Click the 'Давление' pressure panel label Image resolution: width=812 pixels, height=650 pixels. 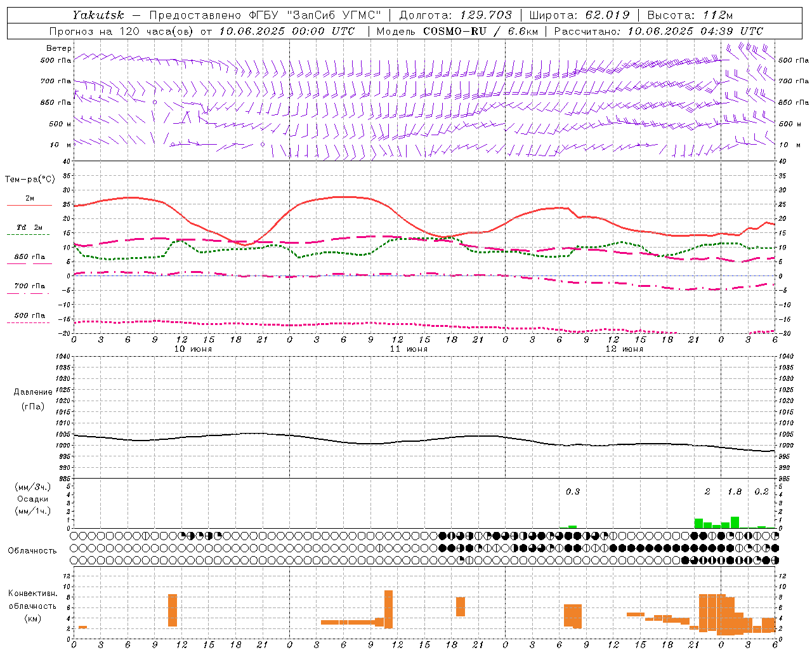coord(32,392)
